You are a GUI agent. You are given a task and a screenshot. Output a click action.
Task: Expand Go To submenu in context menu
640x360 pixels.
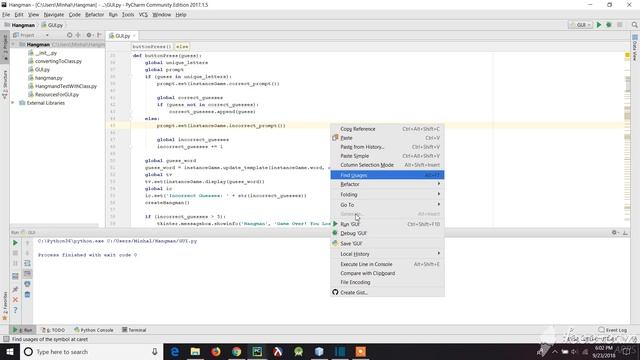click(x=387, y=205)
